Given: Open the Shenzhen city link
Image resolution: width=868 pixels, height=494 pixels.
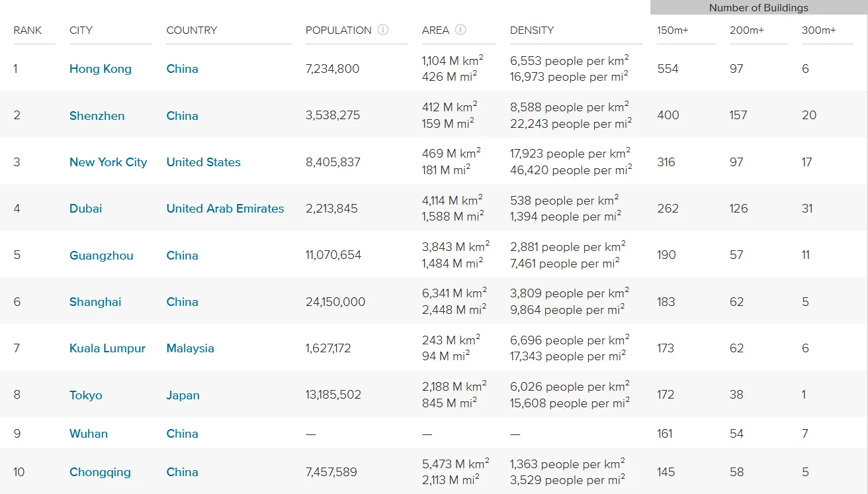Looking at the screenshot, I should [x=97, y=115].
